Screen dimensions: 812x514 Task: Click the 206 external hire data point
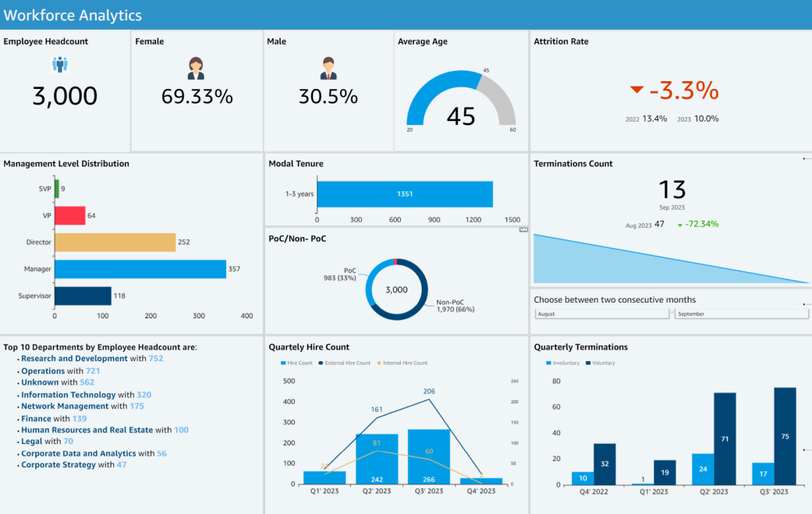pos(429,399)
